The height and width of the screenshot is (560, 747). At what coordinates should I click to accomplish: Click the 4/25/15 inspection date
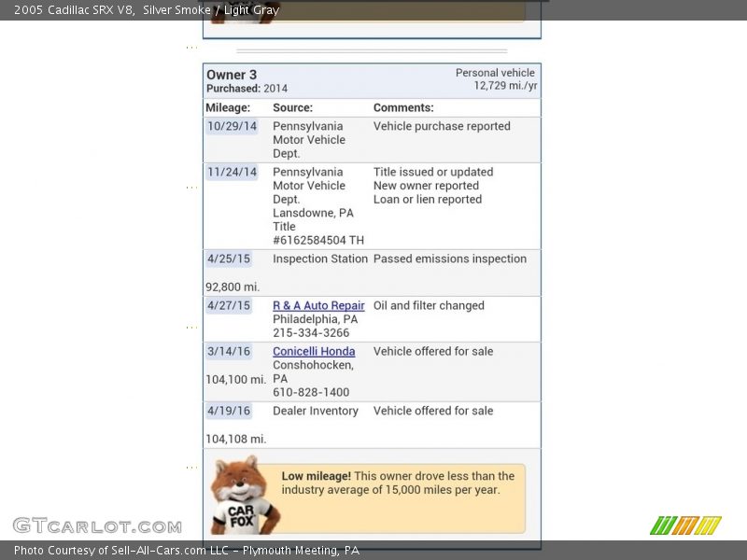tap(229, 259)
